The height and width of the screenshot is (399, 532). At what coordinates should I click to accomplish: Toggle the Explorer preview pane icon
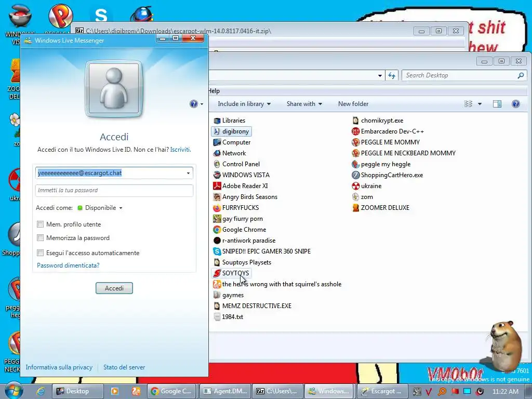(x=497, y=104)
